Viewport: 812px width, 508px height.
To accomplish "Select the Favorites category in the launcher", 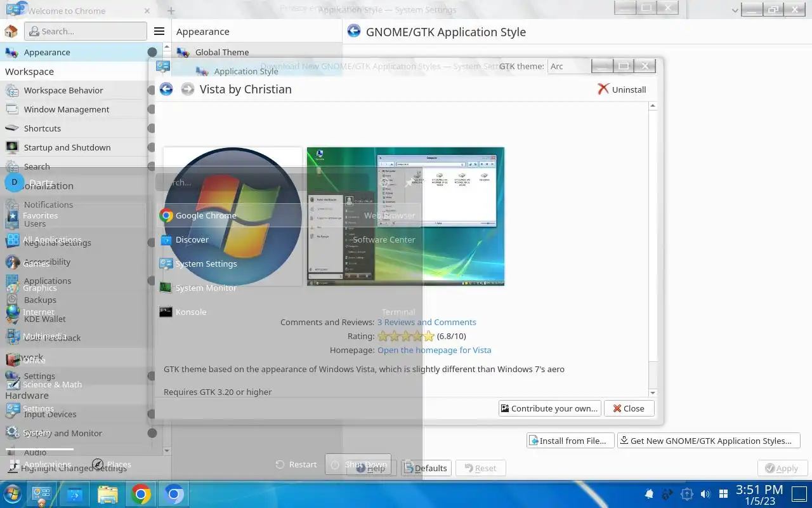I will click(76, 216).
